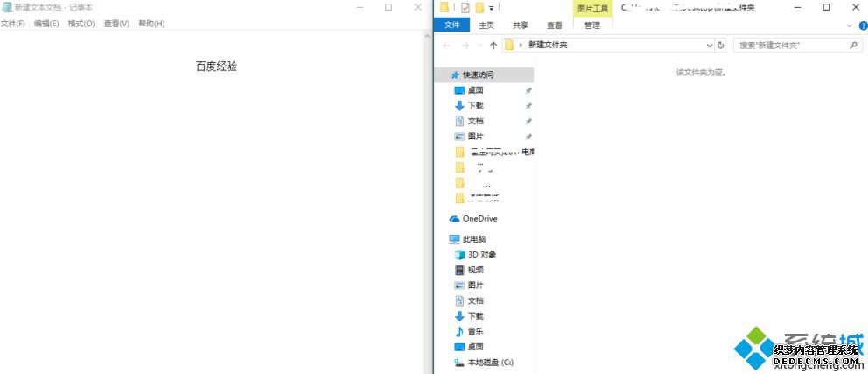Go up one folder level arrow
The image size is (868, 374).
493,46
